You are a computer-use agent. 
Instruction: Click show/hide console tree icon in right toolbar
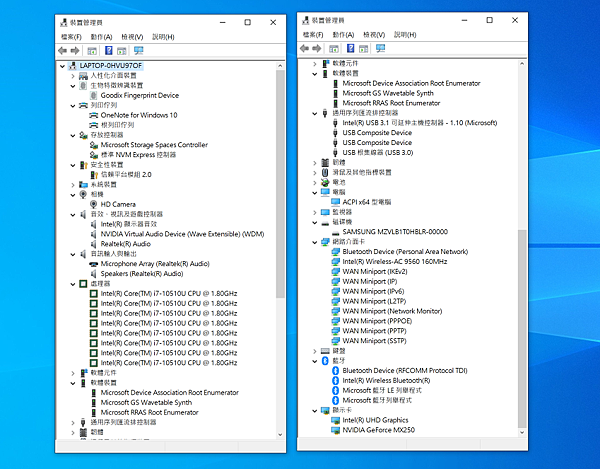(334, 49)
